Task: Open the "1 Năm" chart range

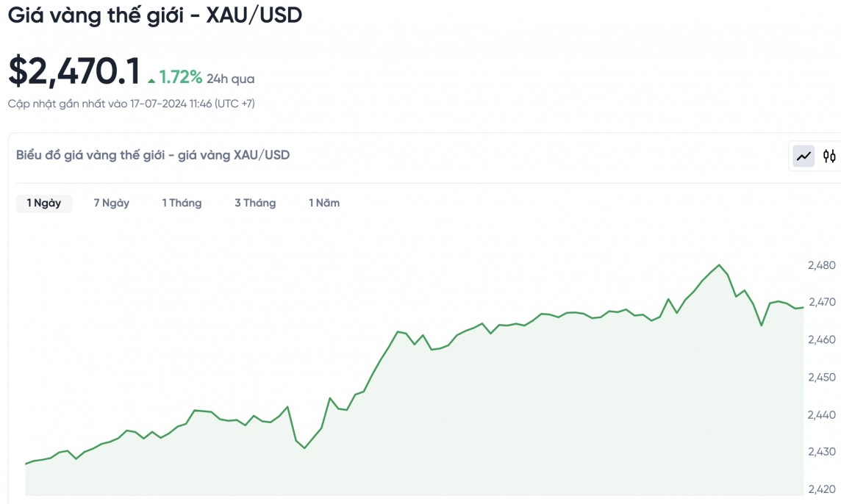Action: pos(324,203)
